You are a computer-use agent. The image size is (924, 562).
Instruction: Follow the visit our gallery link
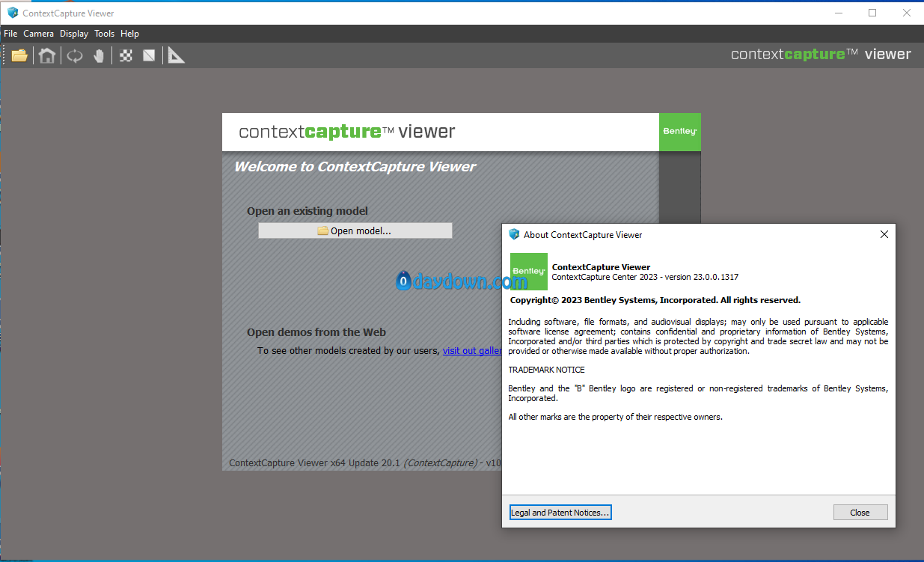point(471,350)
